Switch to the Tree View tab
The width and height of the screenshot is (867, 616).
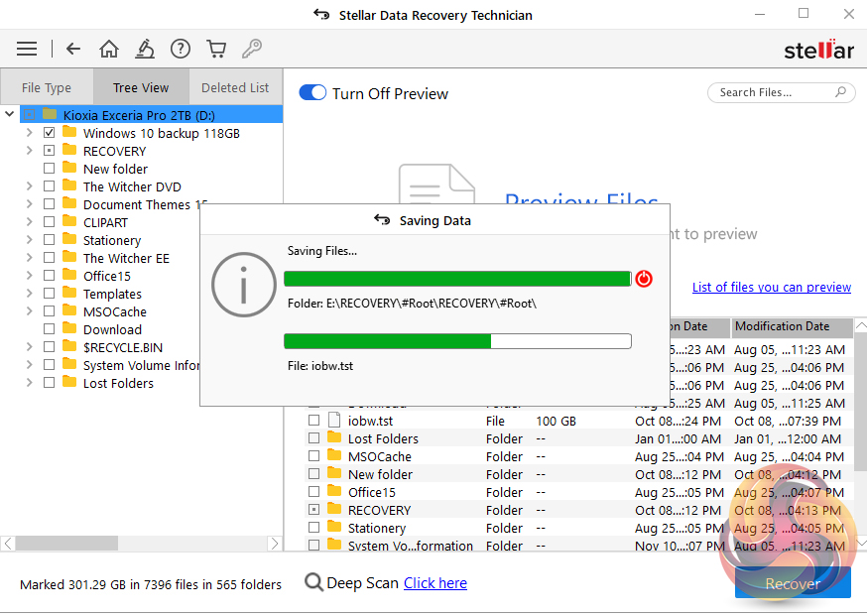point(141,87)
